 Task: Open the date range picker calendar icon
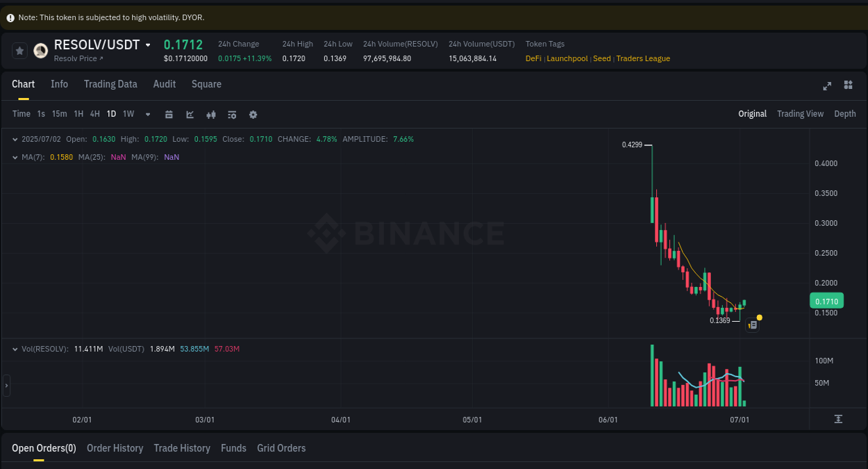tap(169, 114)
